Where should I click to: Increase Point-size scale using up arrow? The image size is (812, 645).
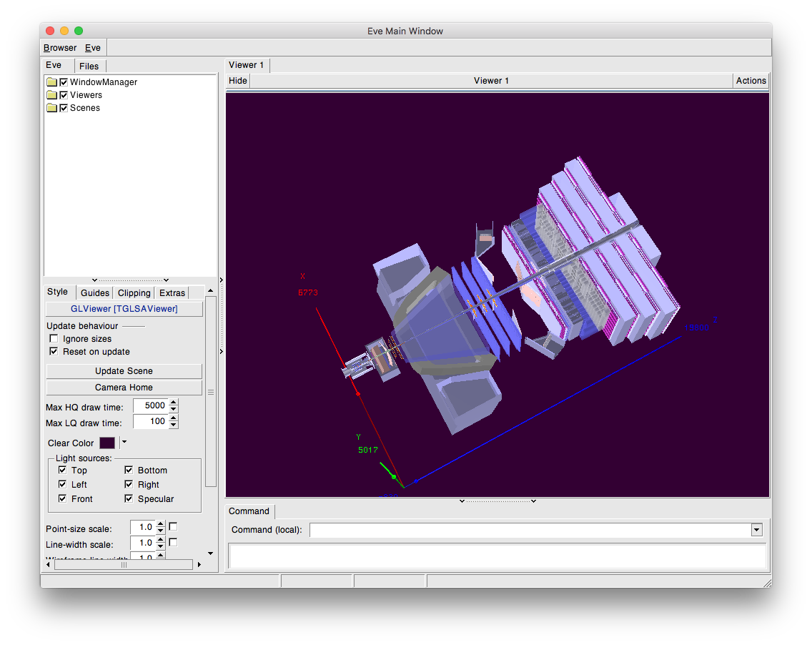click(160, 524)
